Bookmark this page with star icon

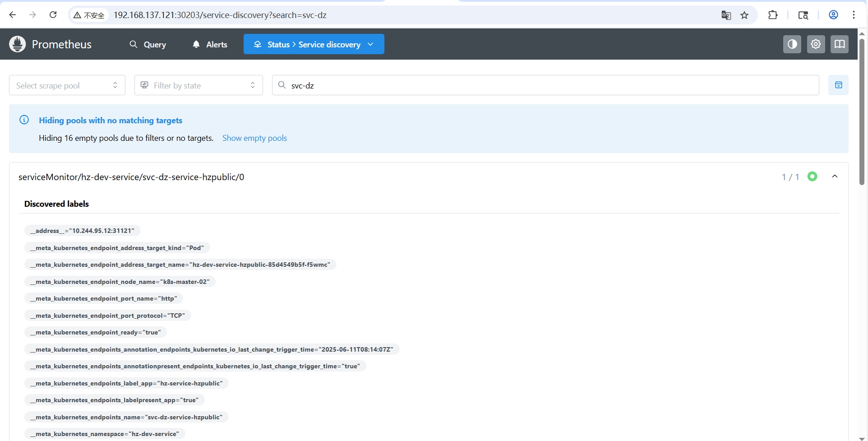pyautogui.click(x=744, y=15)
